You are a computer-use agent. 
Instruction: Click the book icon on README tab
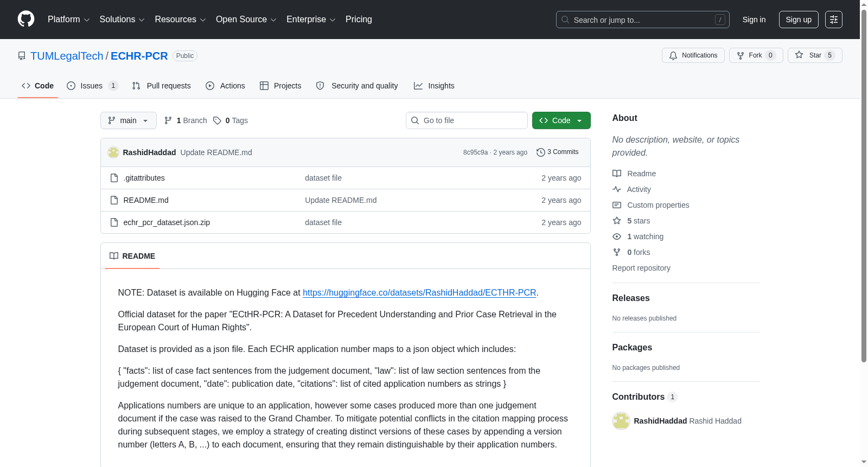coord(114,256)
